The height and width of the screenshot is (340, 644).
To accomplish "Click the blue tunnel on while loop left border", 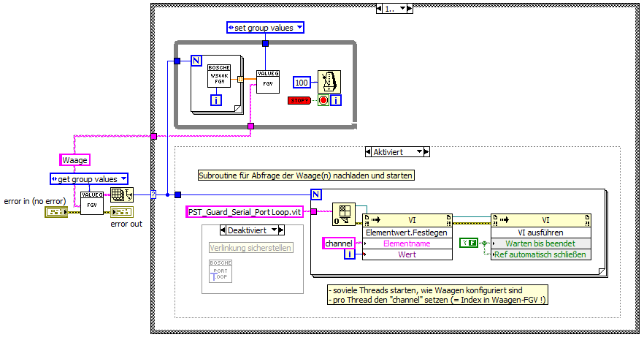I will tap(177, 61).
